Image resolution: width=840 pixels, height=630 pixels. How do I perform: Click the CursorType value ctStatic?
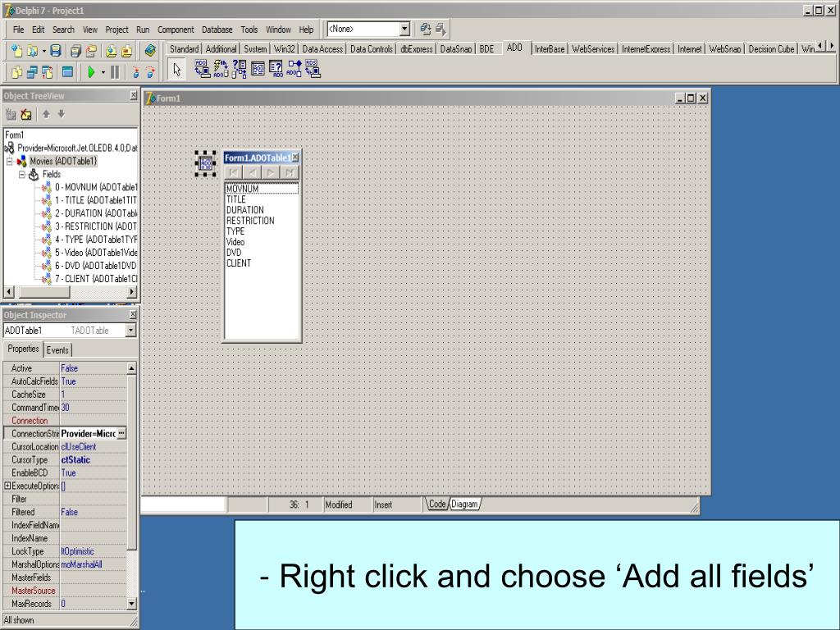tap(94, 459)
